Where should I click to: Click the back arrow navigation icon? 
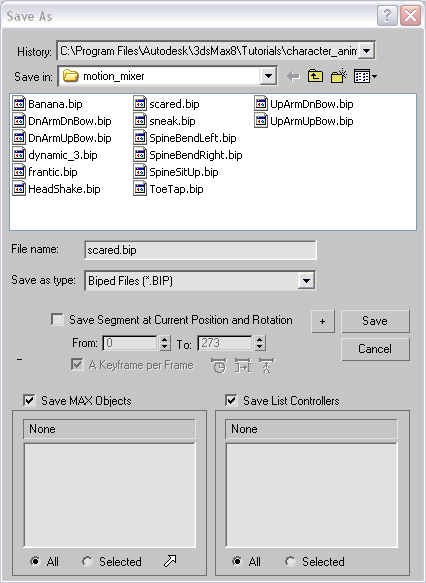coord(293,77)
